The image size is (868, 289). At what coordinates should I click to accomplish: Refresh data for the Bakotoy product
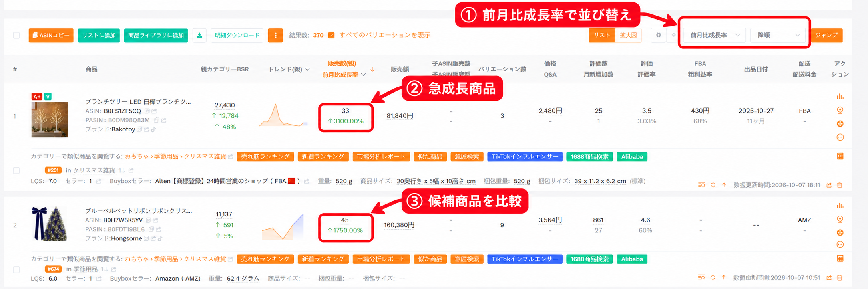[713, 185]
